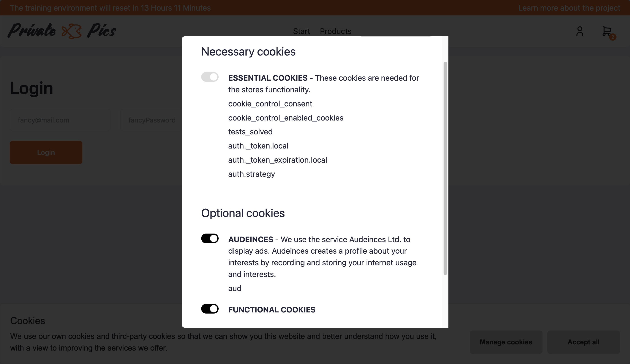The height and width of the screenshot is (364, 630).
Task: Open Manage cookies
Action: click(x=506, y=342)
